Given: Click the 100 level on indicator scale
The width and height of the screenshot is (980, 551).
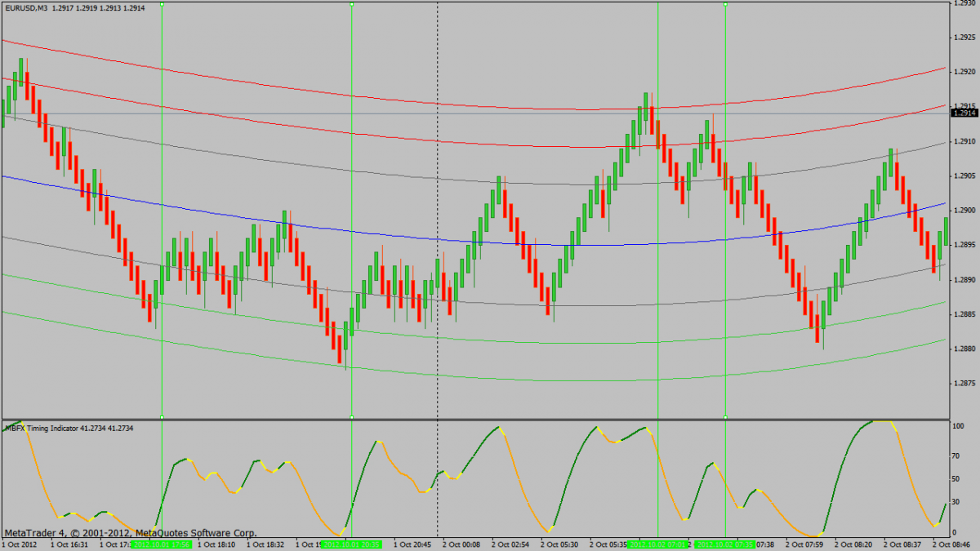Looking at the screenshot, I should click(958, 426).
